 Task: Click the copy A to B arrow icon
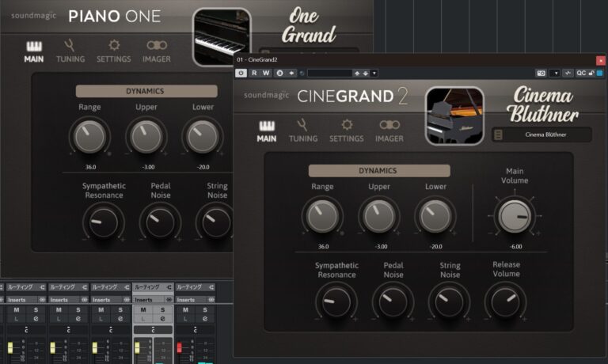[291, 73]
